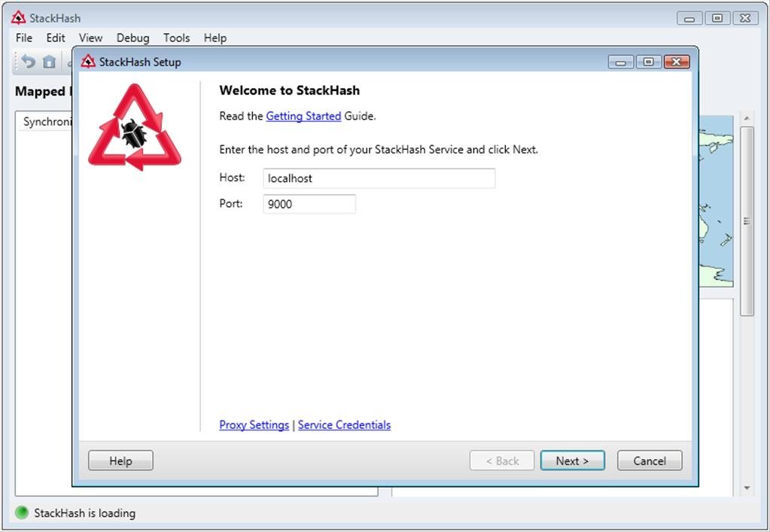Click the back arrow icon in the main toolbar

(28, 62)
